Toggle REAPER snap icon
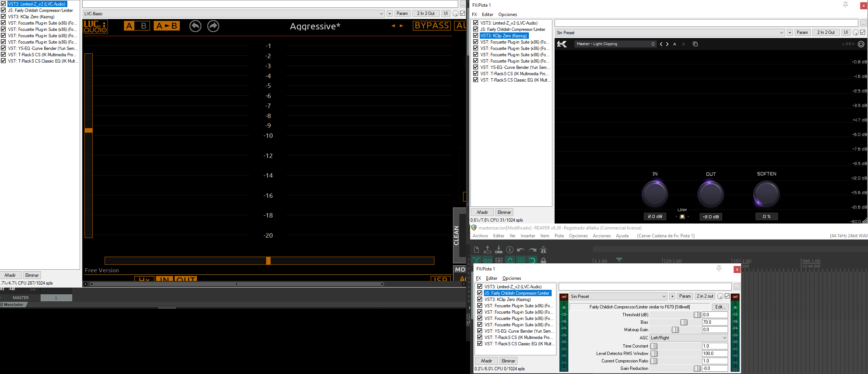 click(532, 260)
